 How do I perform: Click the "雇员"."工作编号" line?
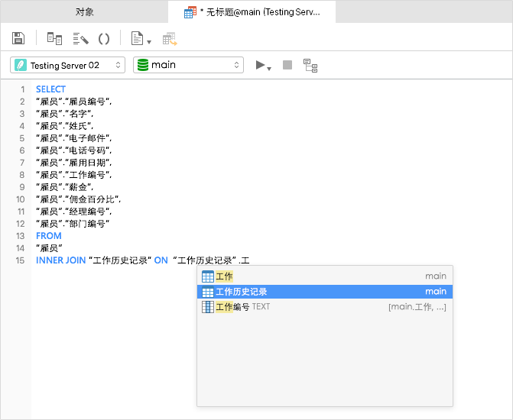point(74,175)
